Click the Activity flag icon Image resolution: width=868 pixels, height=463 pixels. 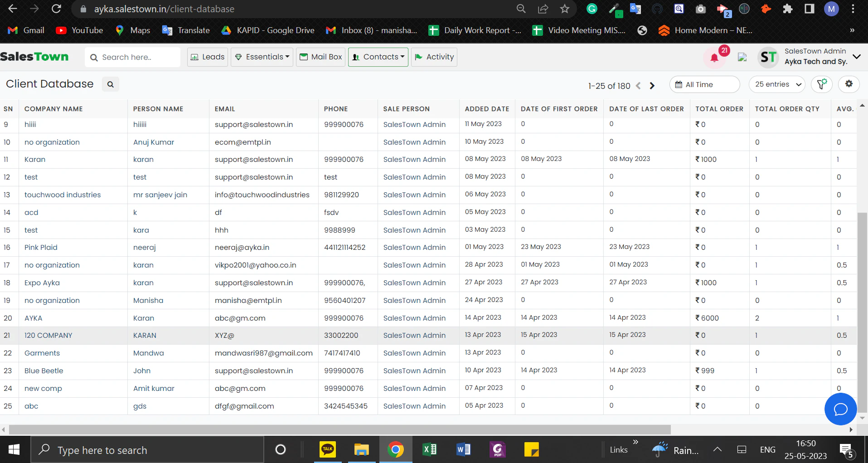coord(419,57)
